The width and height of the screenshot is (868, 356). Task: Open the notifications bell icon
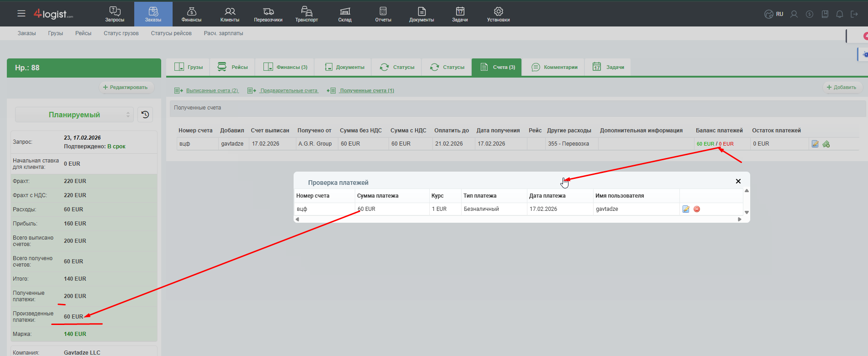click(x=839, y=14)
